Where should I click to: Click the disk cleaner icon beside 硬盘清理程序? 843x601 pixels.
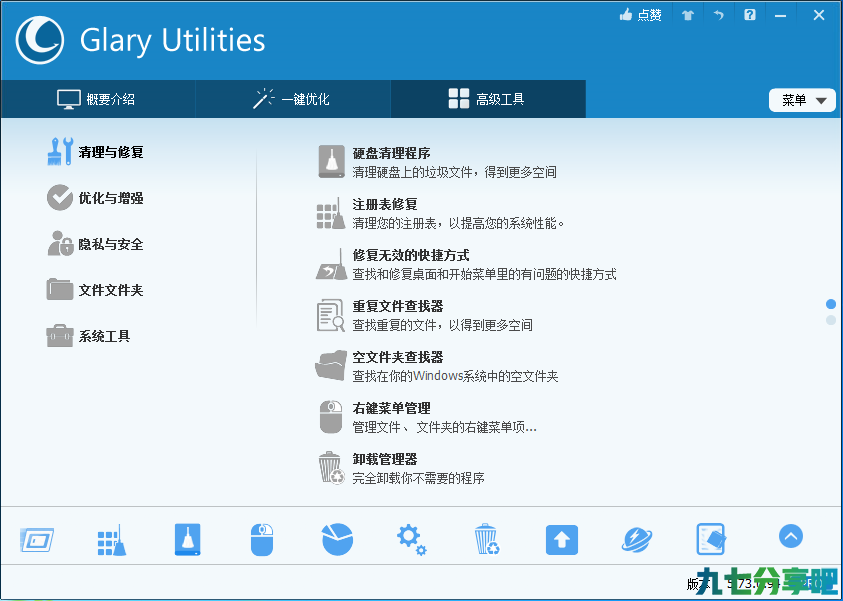point(332,161)
